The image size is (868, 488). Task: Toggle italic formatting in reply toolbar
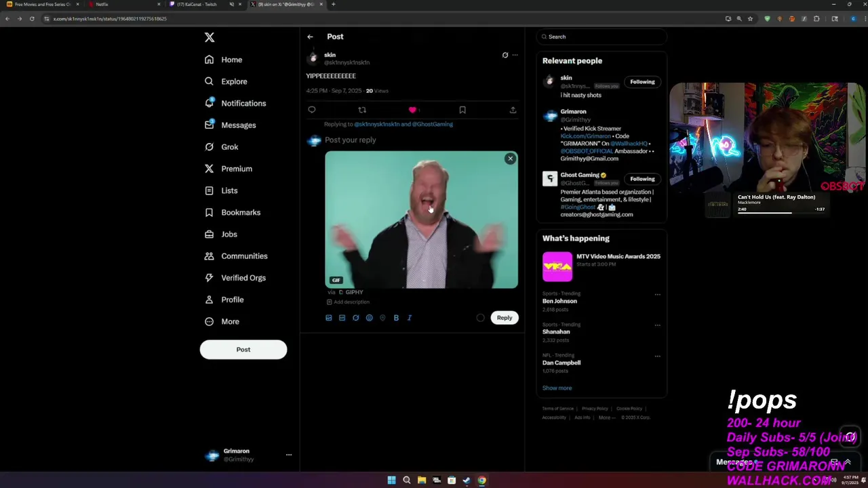coord(410,318)
